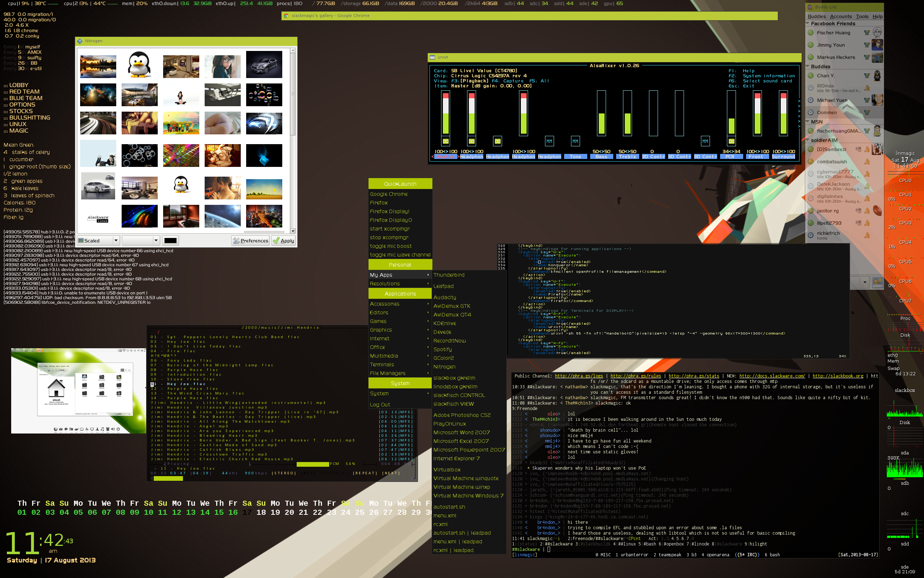Select the Tux penguin wallpaper thumbnail in top row
The height and width of the screenshot is (578, 924).
point(139,64)
